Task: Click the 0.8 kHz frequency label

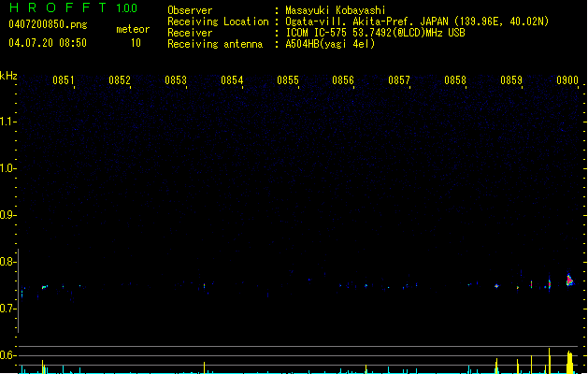Action: click(x=7, y=262)
